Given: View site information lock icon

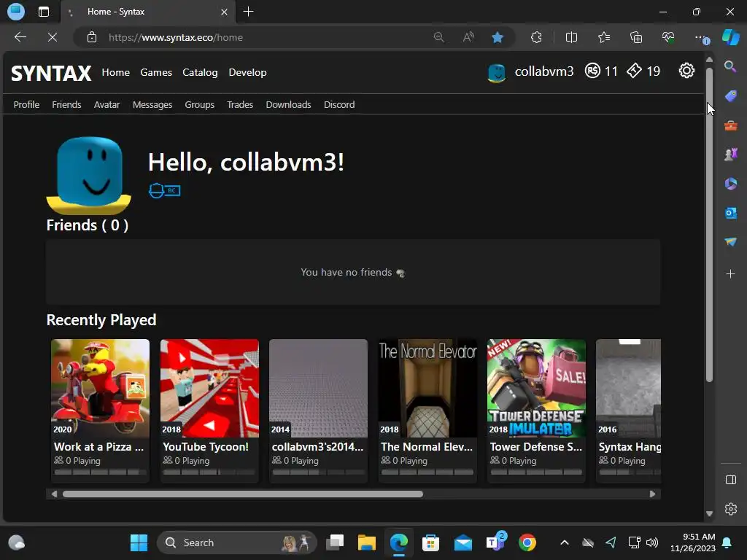Looking at the screenshot, I should point(92,37).
